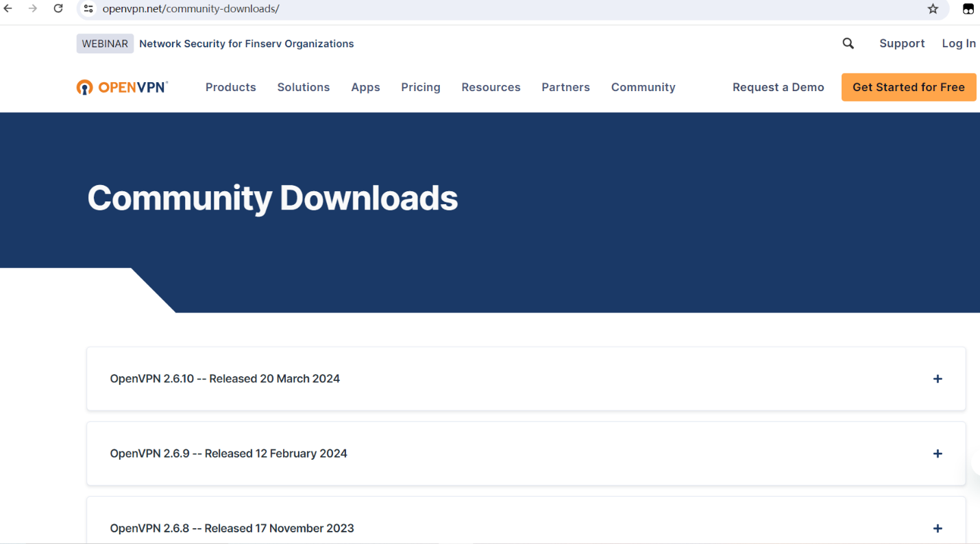Image resolution: width=980 pixels, height=544 pixels.
Task: Click the Community Downloads heading
Action: [x=273, y=198]
